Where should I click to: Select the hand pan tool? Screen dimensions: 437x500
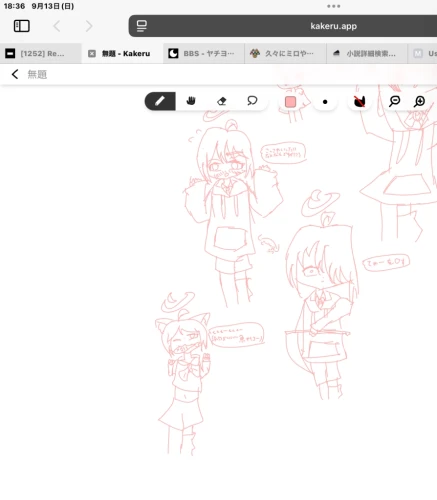coord(191,101)
